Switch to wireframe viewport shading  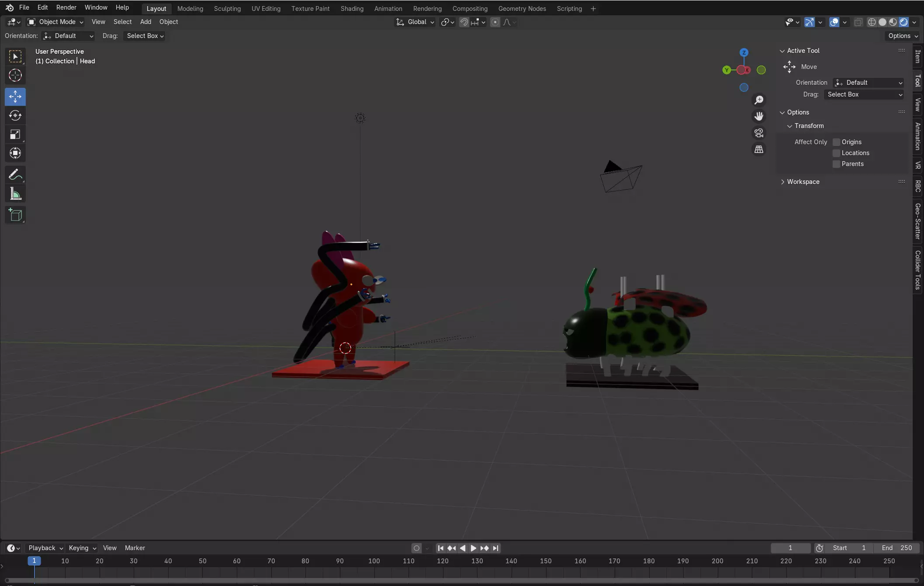(x=872, y=22)
